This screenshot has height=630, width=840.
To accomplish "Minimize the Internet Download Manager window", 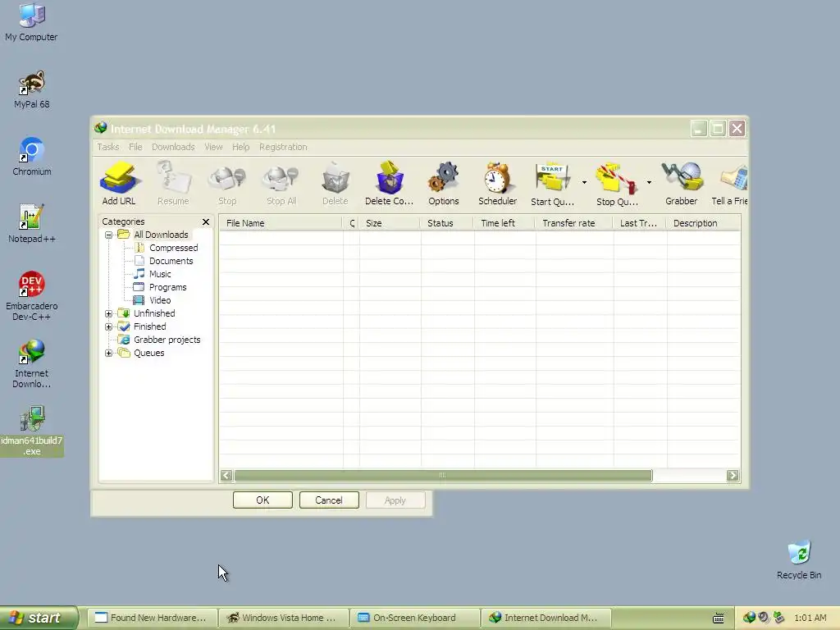I will pyautogui.click(x=699, y=129).
